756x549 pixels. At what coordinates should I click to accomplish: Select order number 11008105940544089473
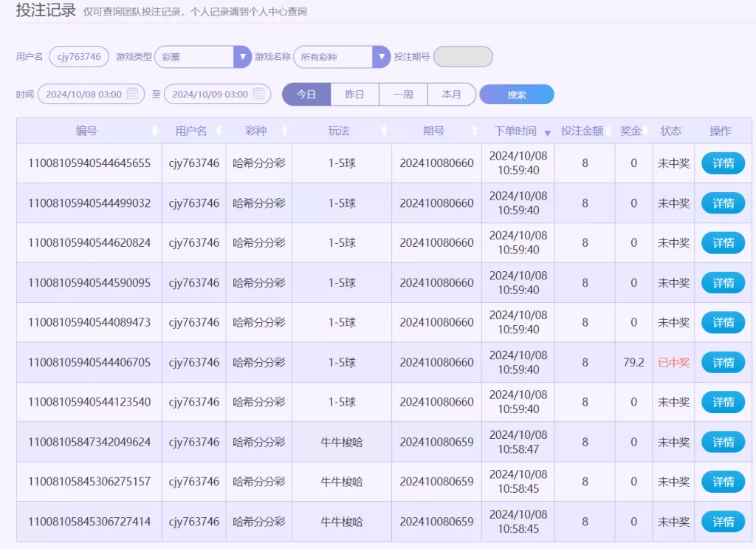pos(89,322)
